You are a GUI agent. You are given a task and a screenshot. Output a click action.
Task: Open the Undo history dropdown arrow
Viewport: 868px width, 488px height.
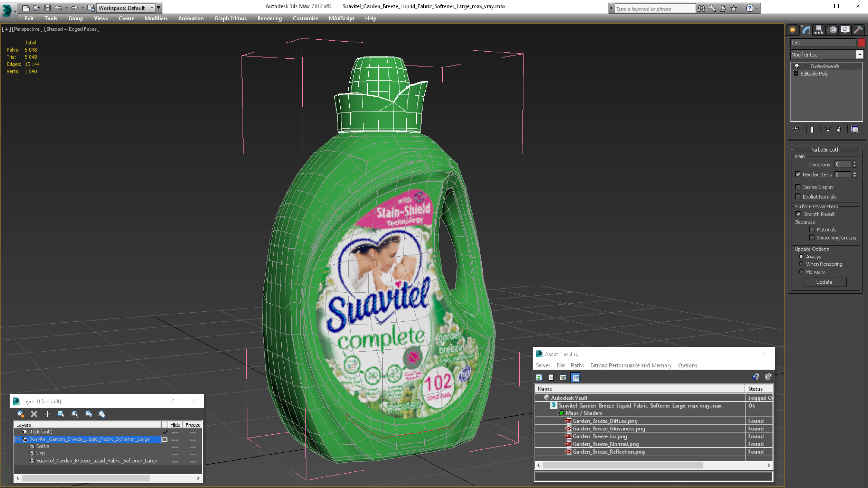66,8
